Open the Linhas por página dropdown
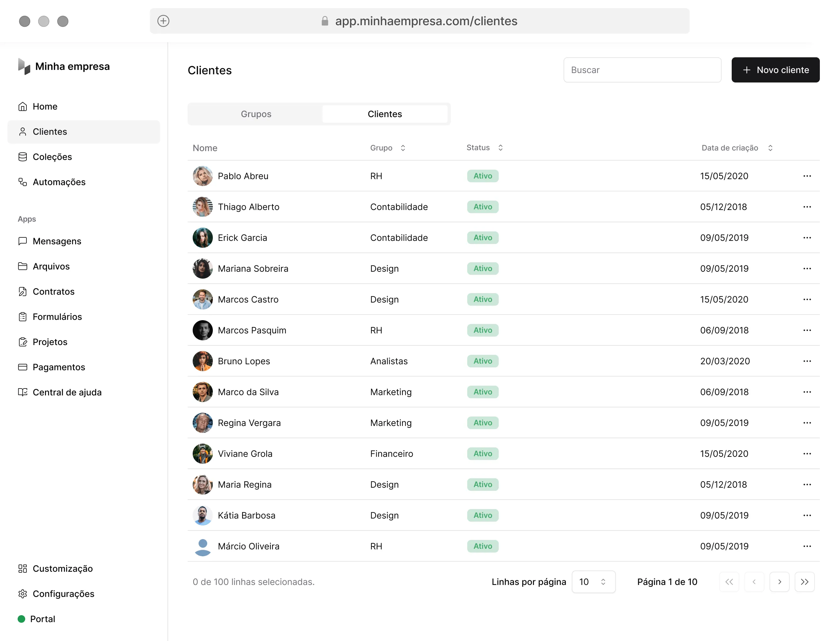The height and width of the screenshot is (641, 840). [x=593, y=581]
